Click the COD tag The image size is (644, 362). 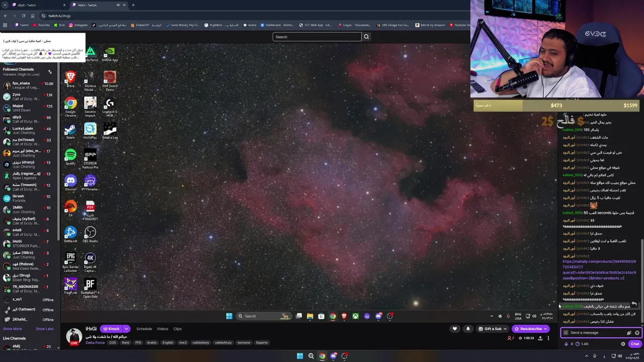pos(113,342)
